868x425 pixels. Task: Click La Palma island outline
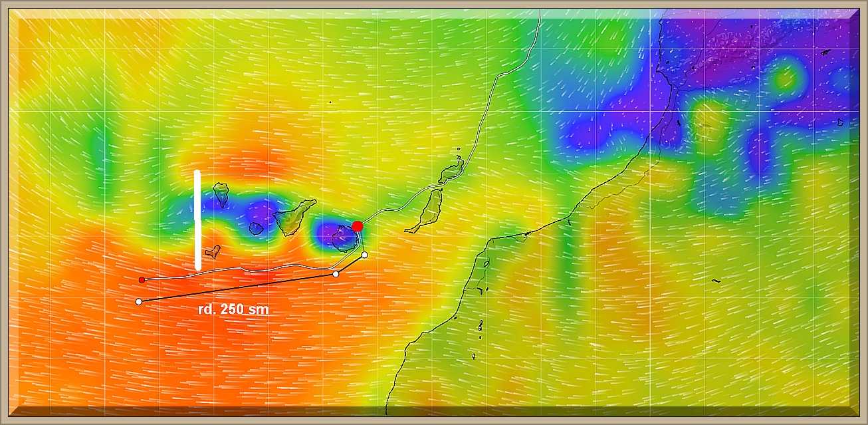pos(221,196)
